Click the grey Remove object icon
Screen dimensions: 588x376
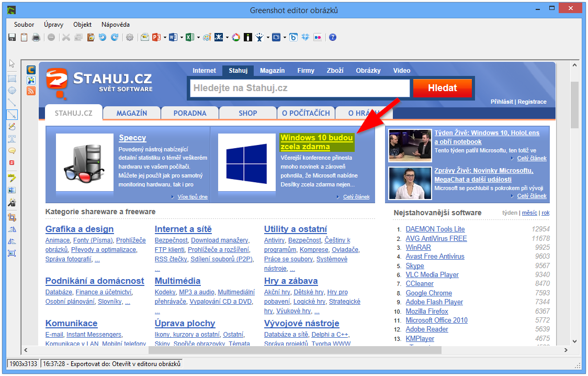pyautogui.click(x=51, y=37)
